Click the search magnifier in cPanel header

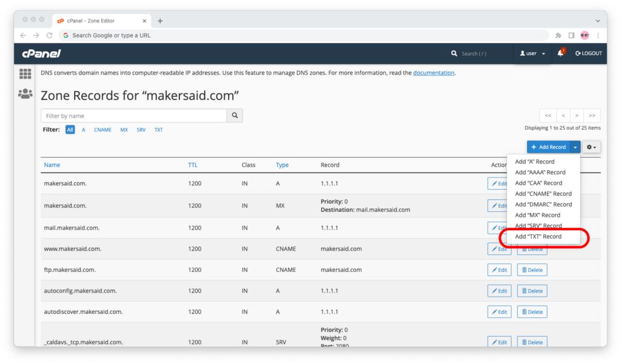coord(454,53)
